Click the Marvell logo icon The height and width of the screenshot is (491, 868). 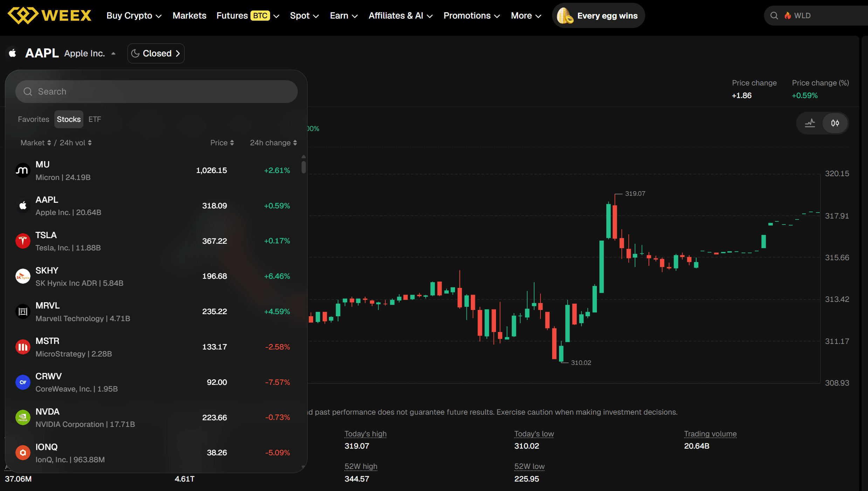[x=23, y=312]
